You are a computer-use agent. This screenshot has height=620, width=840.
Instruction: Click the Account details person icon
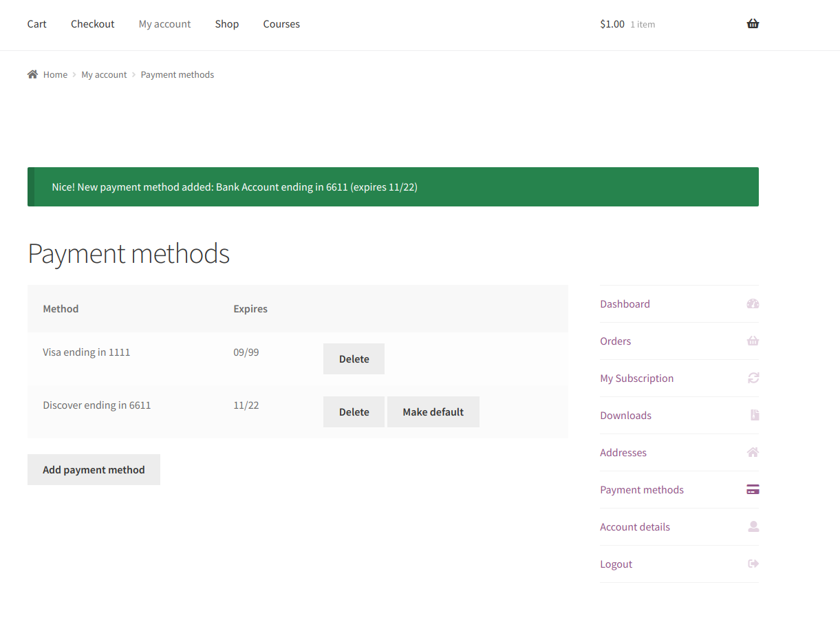pos(753,527)
